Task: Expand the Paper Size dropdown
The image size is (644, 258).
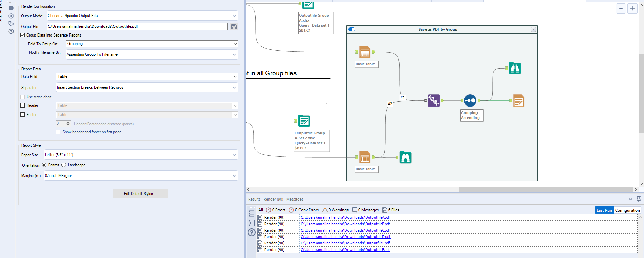Action: click(x=141, y=155)
